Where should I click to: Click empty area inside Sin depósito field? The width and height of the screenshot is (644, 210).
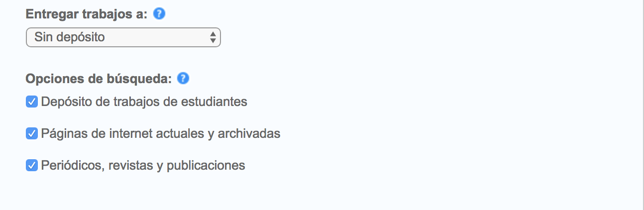coord(157,37)
